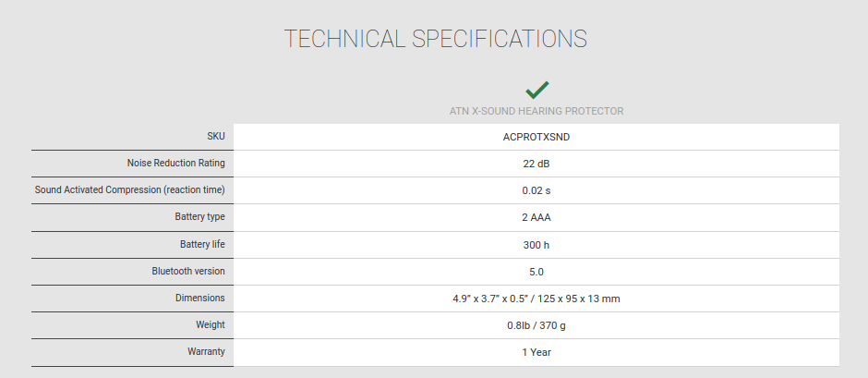Select the Dimensions row label
868x378 pixels.
coord(200,298)
